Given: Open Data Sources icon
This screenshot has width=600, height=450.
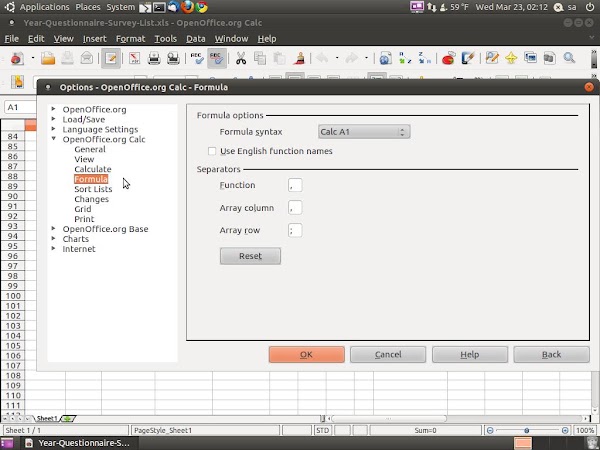Looking at the screenshot, I should point(549,59).
